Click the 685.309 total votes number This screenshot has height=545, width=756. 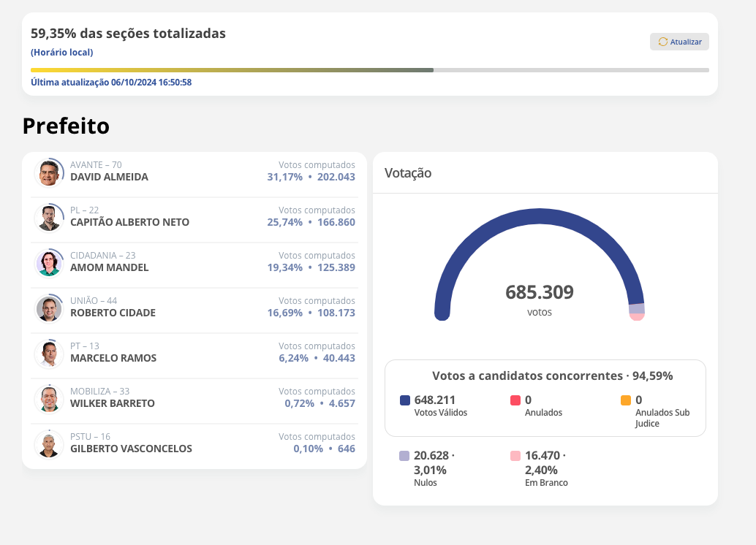tap(539, 292)
